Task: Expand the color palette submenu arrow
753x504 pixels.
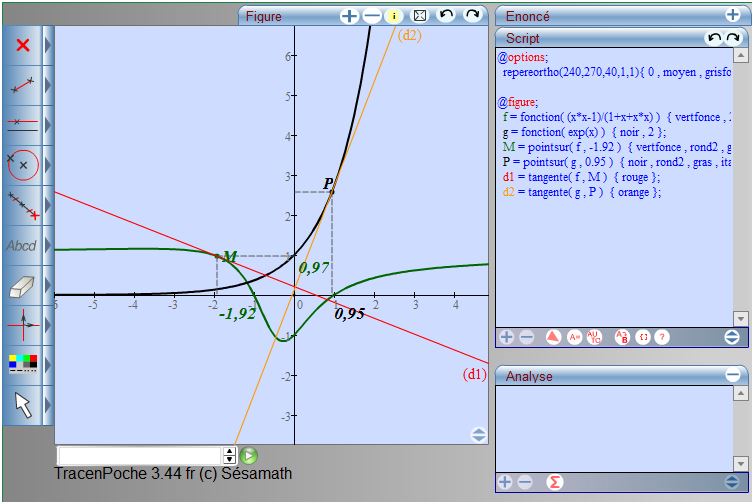Action: coord(48,365)
